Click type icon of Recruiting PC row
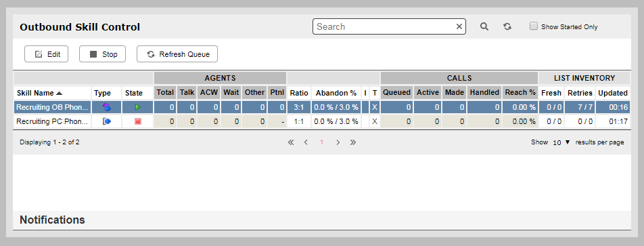Screen dimensions: 644x246 (x=107, y=121)
